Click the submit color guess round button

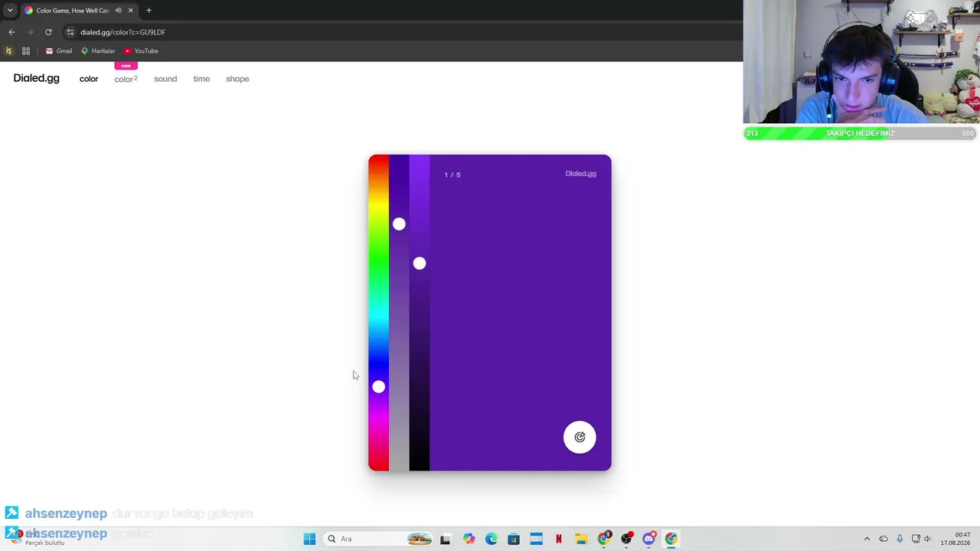pos(580,437)
